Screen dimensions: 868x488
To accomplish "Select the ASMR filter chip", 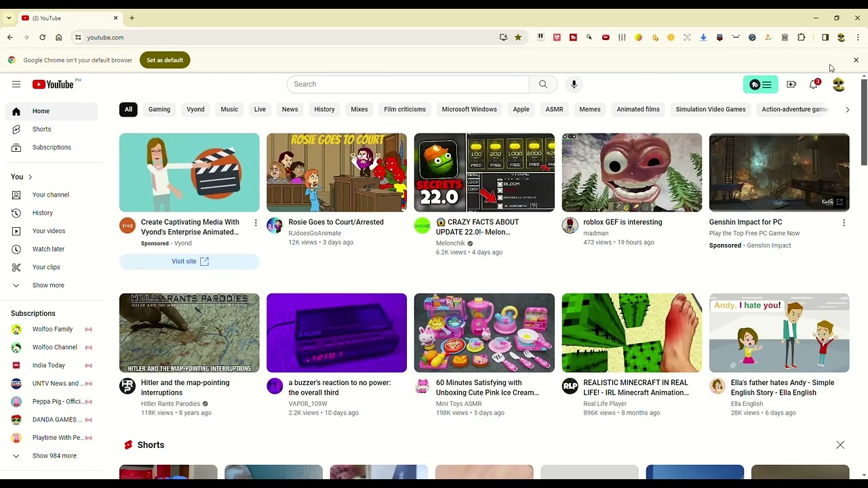I will point(554,109).
